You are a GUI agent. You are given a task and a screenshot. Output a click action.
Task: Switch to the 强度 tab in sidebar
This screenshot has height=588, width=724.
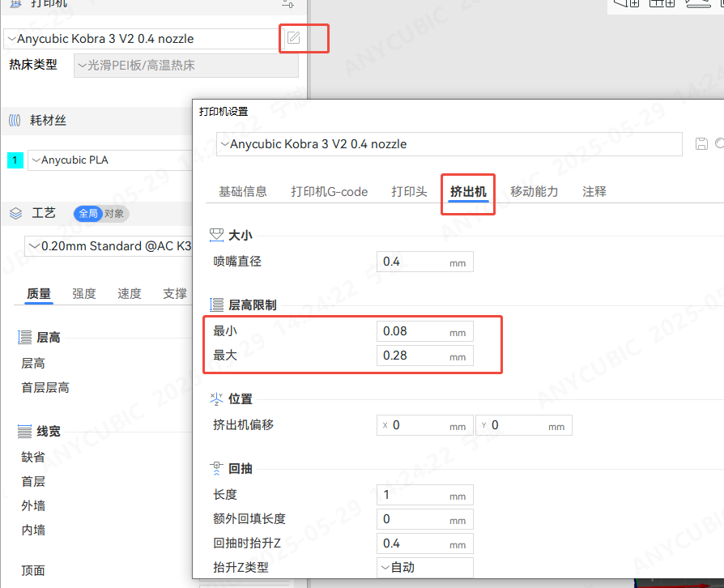point(84,294)
